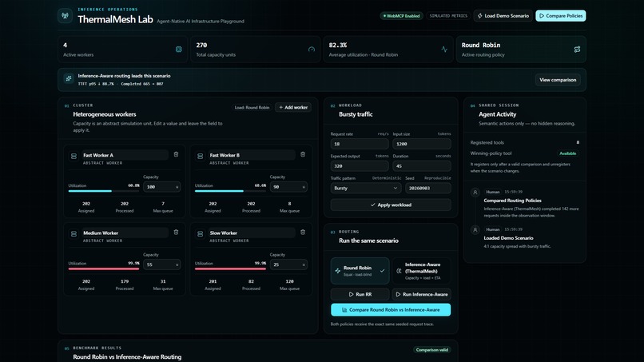The height and width of the screenshot is (362, 644).
Task: Delete Slow Worker with trash icon
Action: (303, 233)
